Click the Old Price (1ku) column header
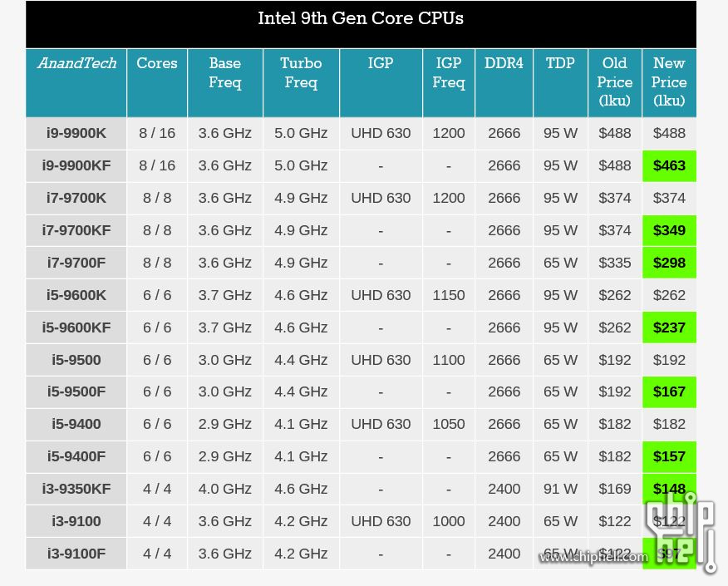 point(615,82)
